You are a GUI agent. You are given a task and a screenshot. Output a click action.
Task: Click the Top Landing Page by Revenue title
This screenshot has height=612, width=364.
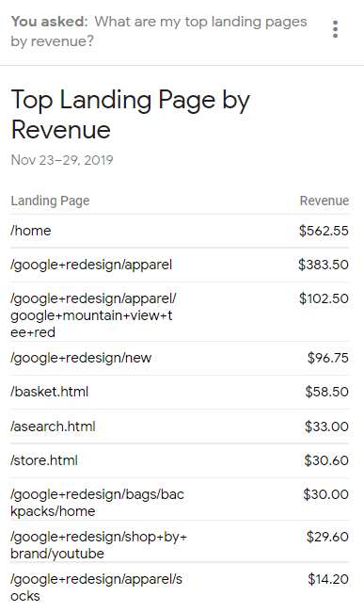click(x=130, y=114)
